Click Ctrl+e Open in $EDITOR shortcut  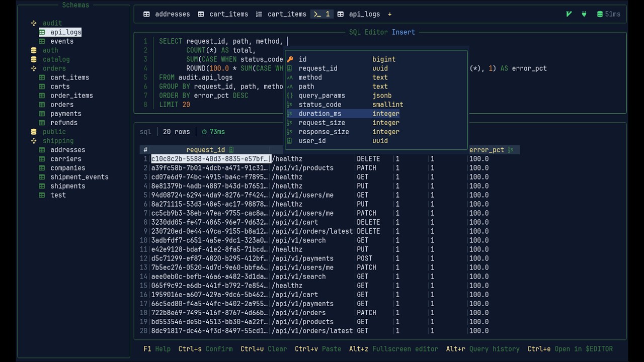(x=570, y=349)
